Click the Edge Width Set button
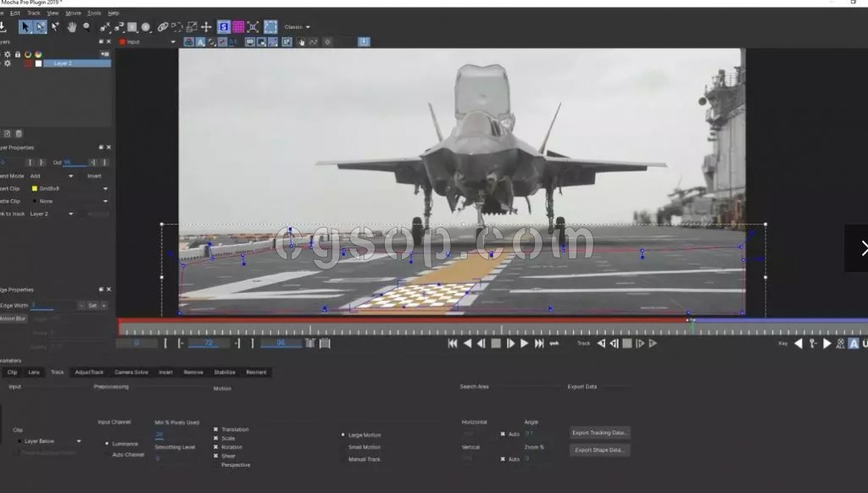This screenshot has height=493, width=868. (x=92, y=306)
